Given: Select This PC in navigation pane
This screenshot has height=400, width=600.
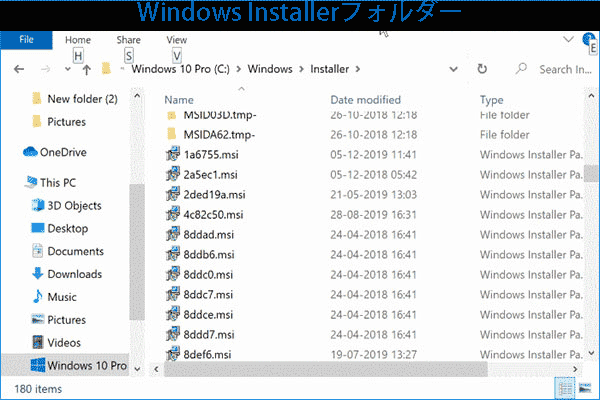Looking at the screenshot, I should point(58,183).
